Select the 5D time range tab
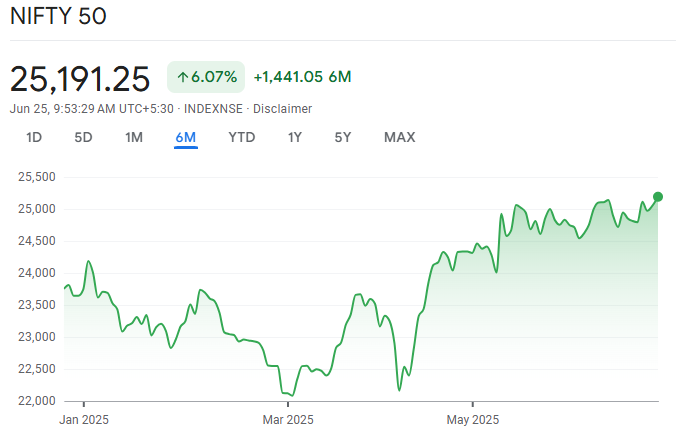 [x=84, y=137]
